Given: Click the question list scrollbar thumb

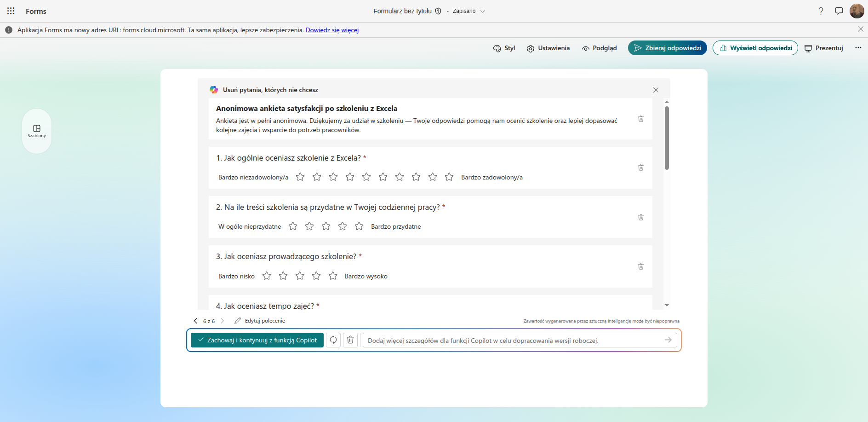Looking at the screenshot, I should (x=667, y=138).
